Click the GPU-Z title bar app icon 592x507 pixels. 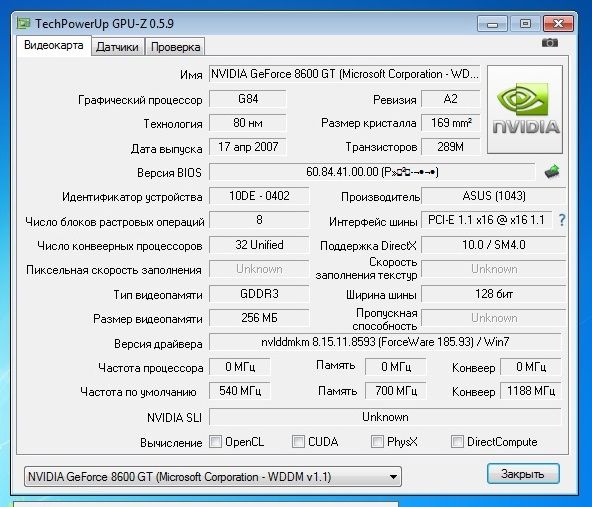click(x=23, y=24)
